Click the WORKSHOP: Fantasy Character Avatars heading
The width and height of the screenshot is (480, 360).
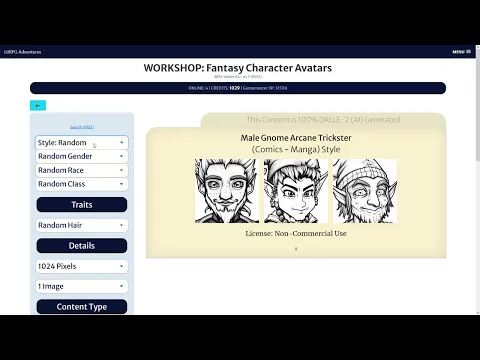(x=238, y=68)
